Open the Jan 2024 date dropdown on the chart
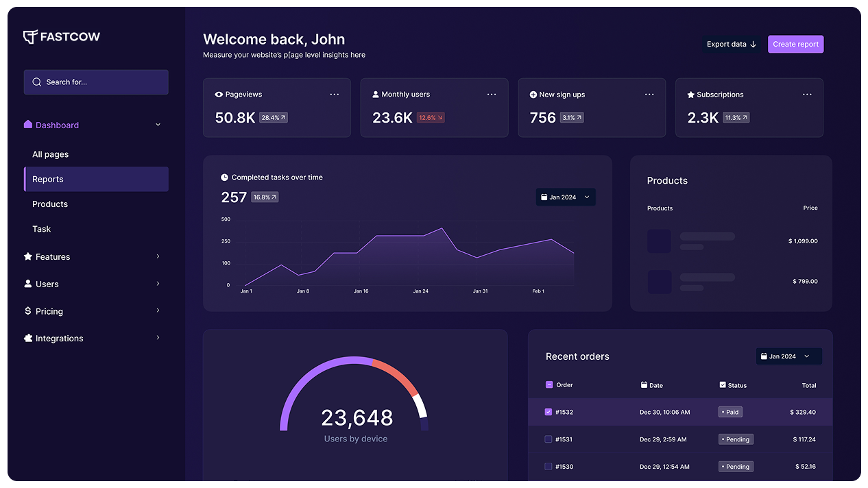 point(565,197)
